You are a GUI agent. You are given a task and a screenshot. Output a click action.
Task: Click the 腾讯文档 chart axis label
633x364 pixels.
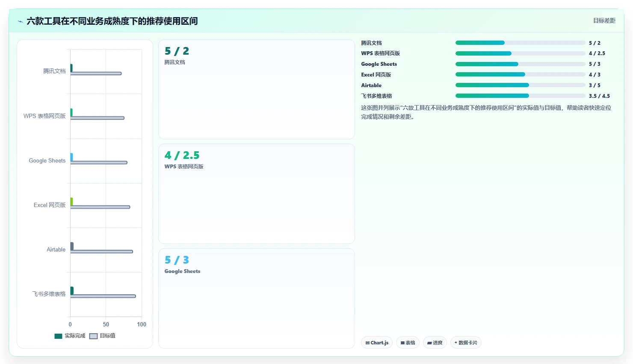(x=54, y=71)
